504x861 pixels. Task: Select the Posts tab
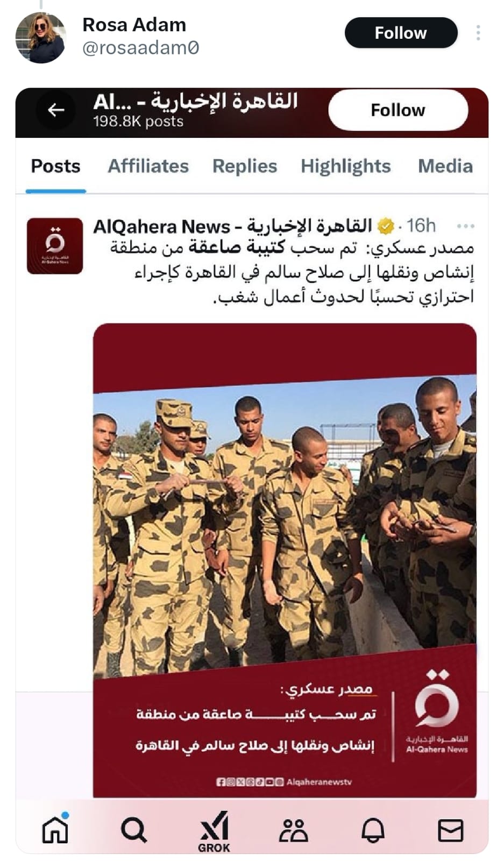pyautogui.click(x=55, y=166)
